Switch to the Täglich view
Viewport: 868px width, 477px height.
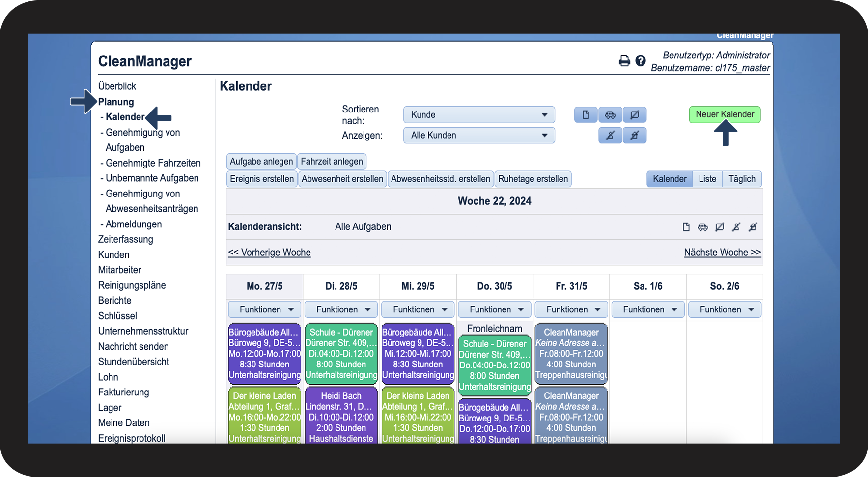pyautogui.click(x=742, y=179)
